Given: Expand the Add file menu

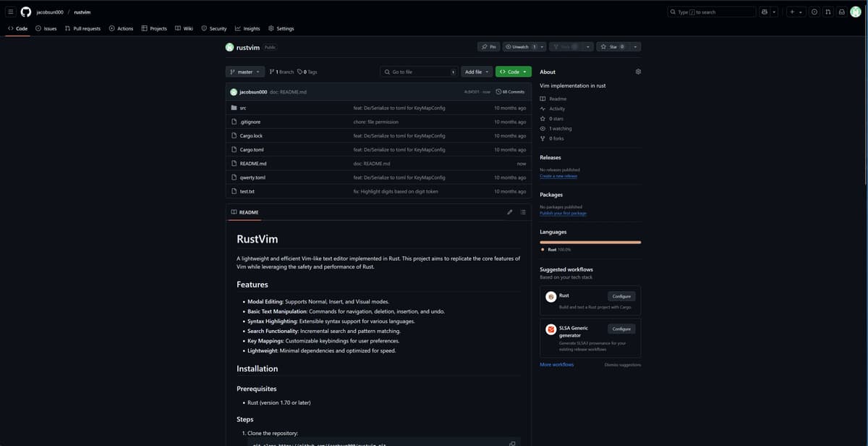Looking at the screenshot, I should click(477, 72).
